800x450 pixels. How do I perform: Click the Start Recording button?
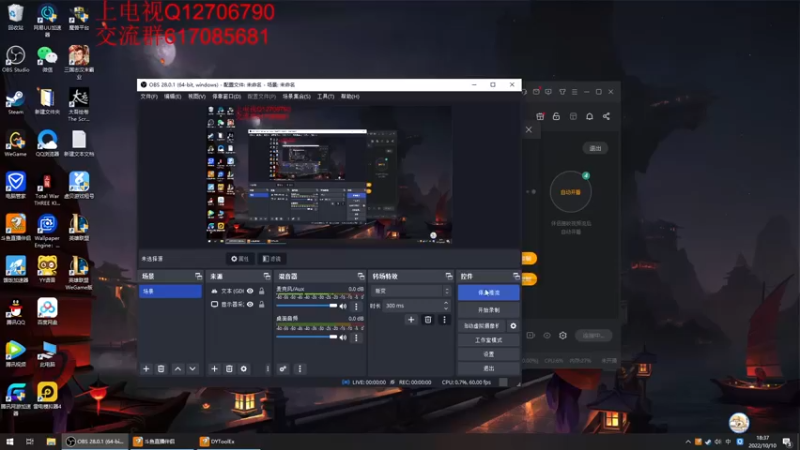pyautogui.click(x=488, y=310)
